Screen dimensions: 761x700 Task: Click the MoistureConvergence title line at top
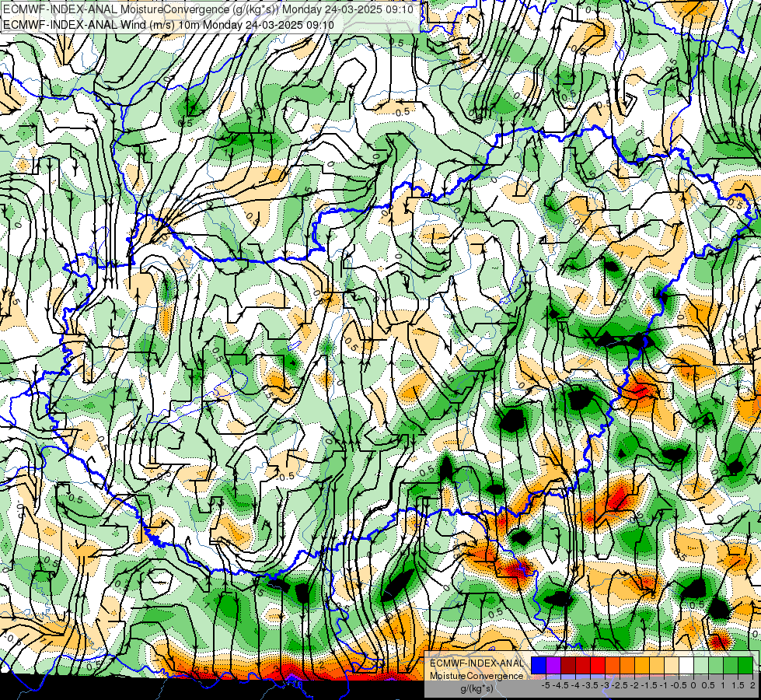click(208, 9)
